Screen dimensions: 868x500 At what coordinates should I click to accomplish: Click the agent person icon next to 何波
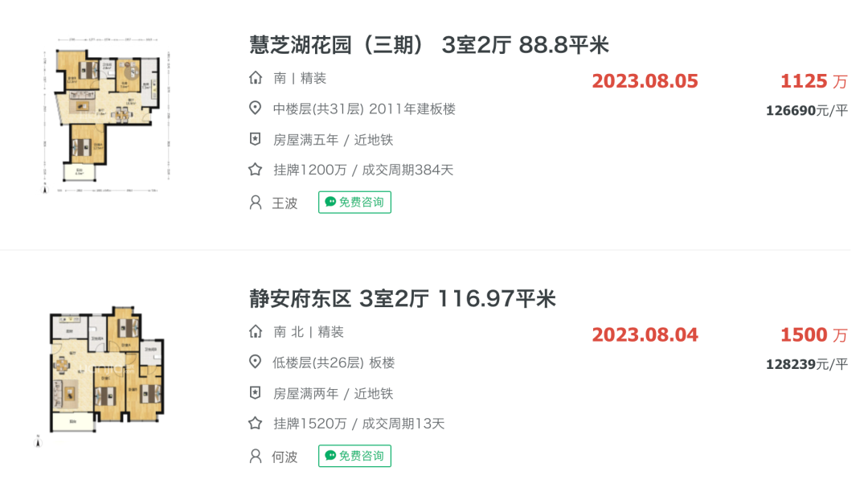click(256, 456)
